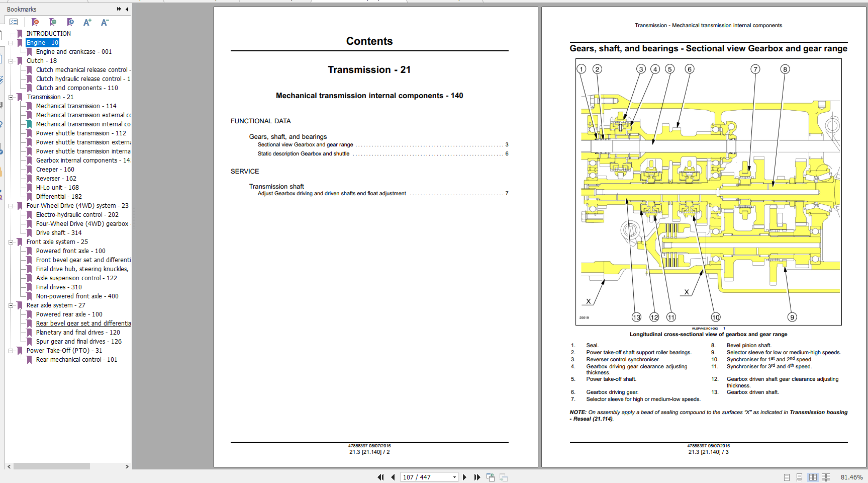The image size is (868, 483).
Task: Click the delete bookmark icon
Action: (35, 22)
